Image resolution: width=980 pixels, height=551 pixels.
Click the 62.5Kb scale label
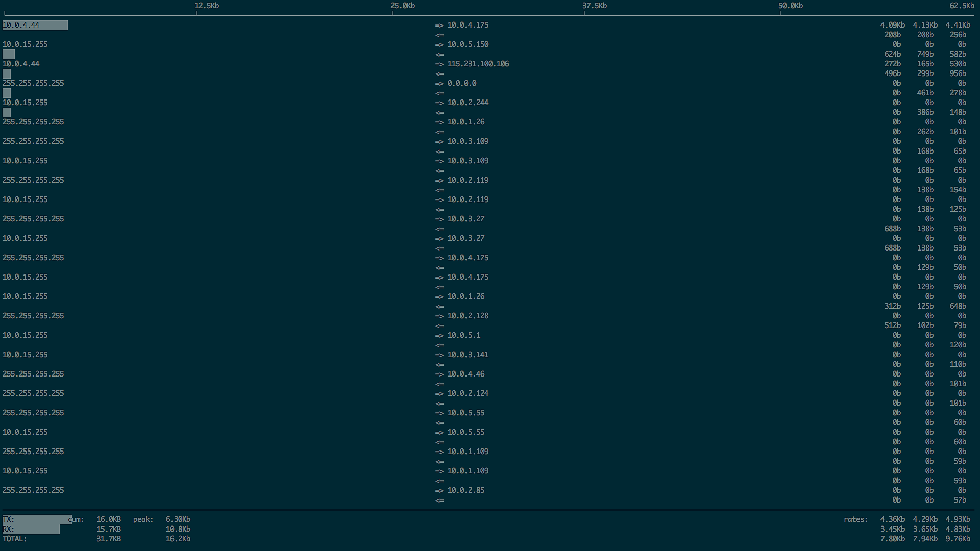coord(962,6)
